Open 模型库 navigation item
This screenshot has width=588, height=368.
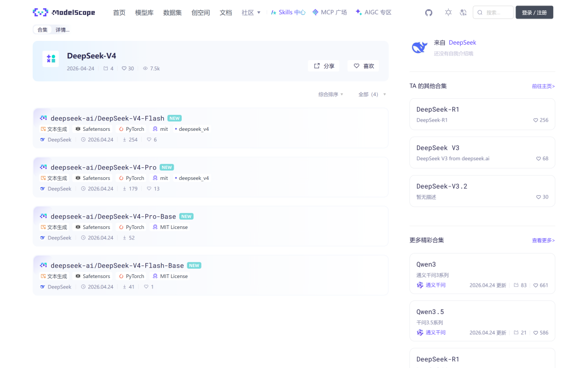coord(144,13)
